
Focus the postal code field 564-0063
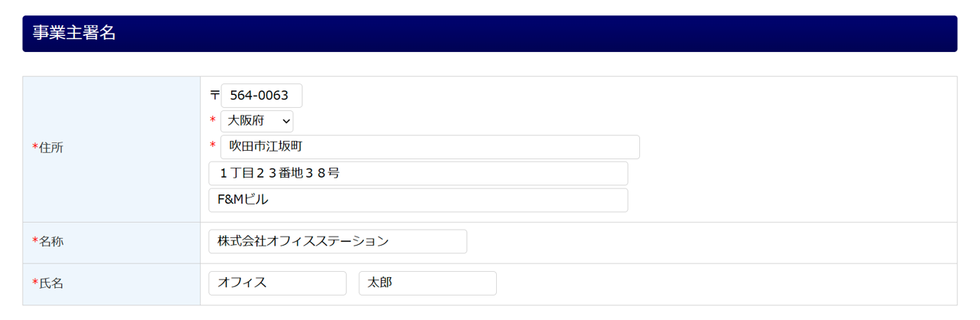[262, 96]
